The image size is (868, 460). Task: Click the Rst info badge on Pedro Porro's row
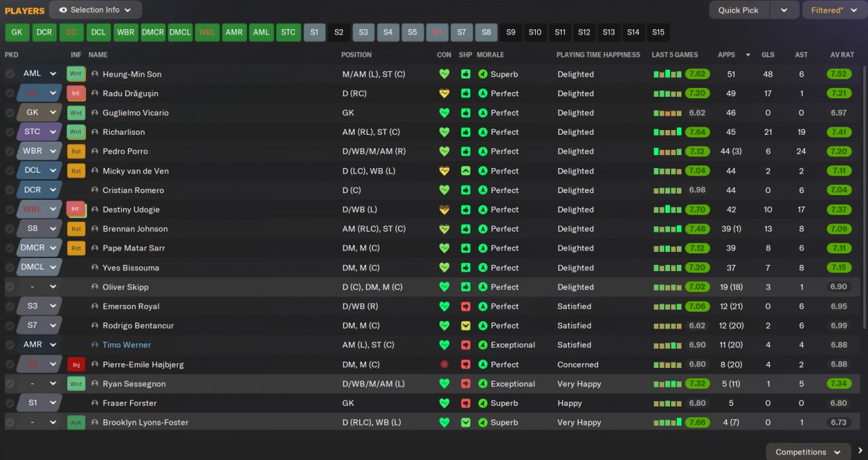click(x=76, y=151)
